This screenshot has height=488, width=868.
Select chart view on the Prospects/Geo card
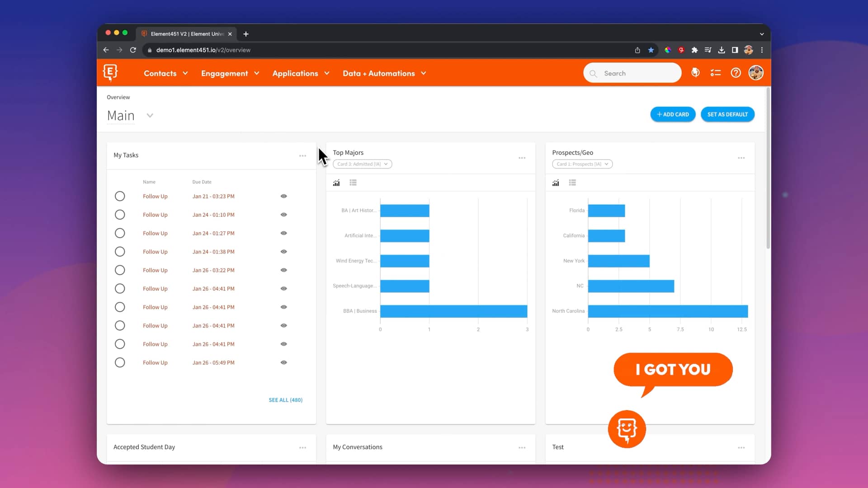[x=555, y=183]
